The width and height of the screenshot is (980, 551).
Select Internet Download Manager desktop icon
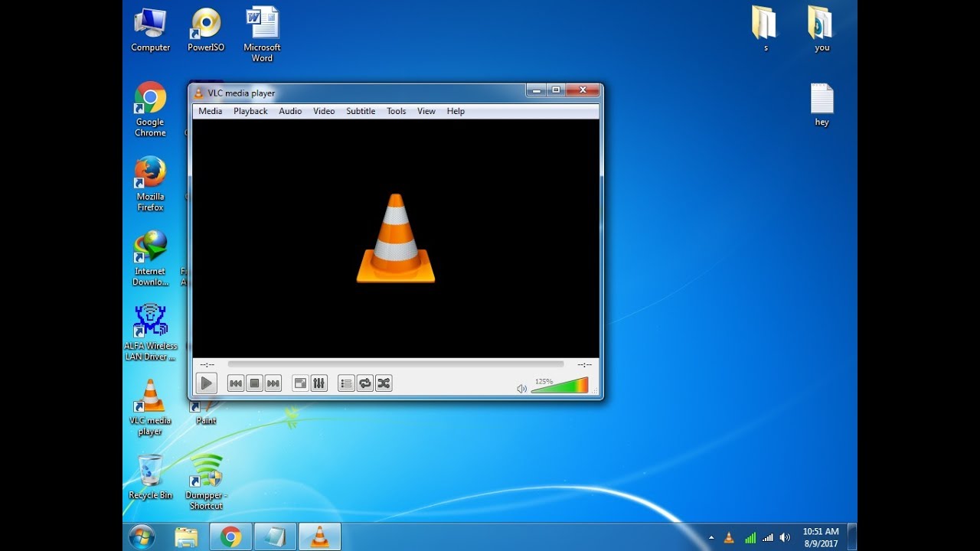[150, 259]
